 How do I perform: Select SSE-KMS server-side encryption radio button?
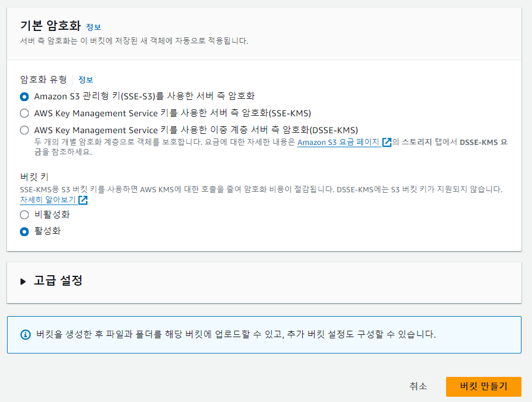pos(25,113)
